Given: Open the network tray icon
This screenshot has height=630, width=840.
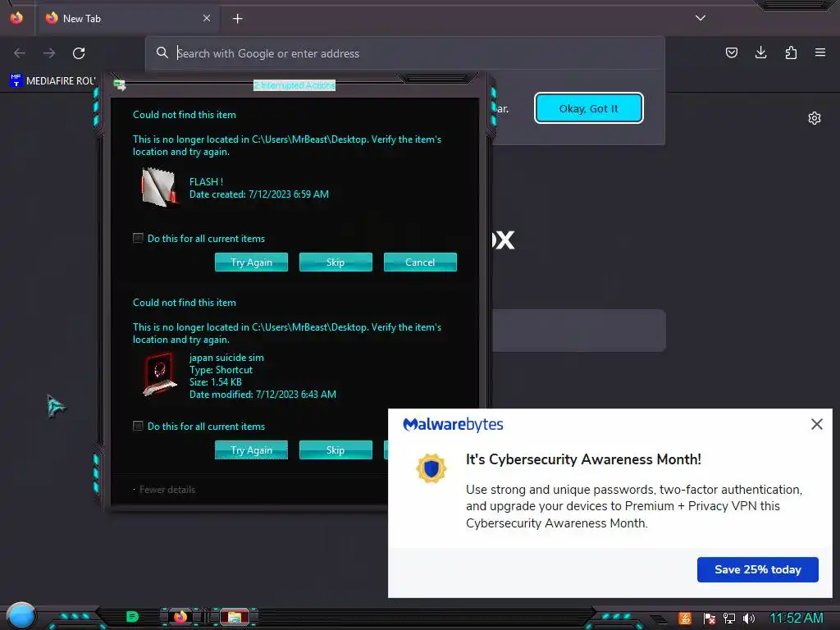Looking at the screenshot, I should (x=729, y=619).
